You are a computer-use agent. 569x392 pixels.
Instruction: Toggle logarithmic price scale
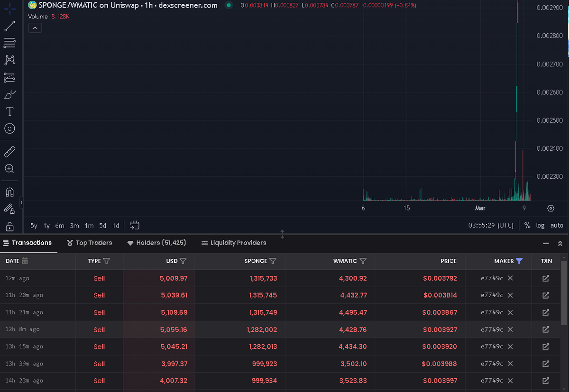[540, 226]
